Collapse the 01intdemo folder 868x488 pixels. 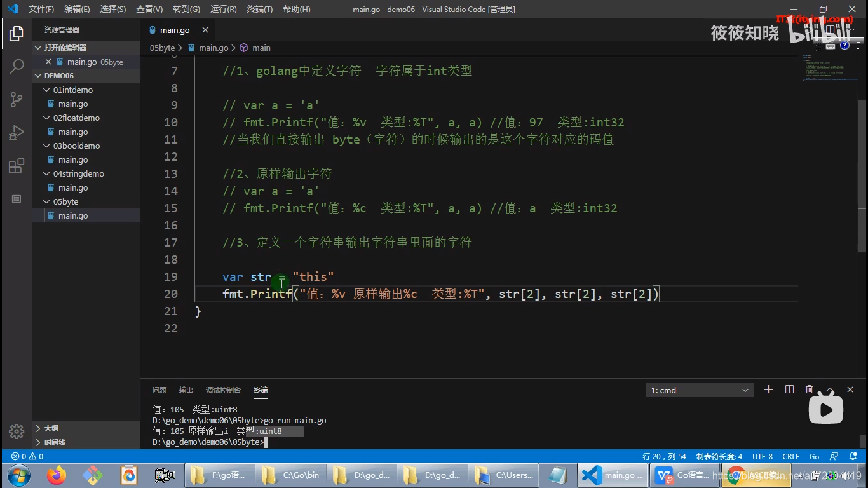point(86,90)
